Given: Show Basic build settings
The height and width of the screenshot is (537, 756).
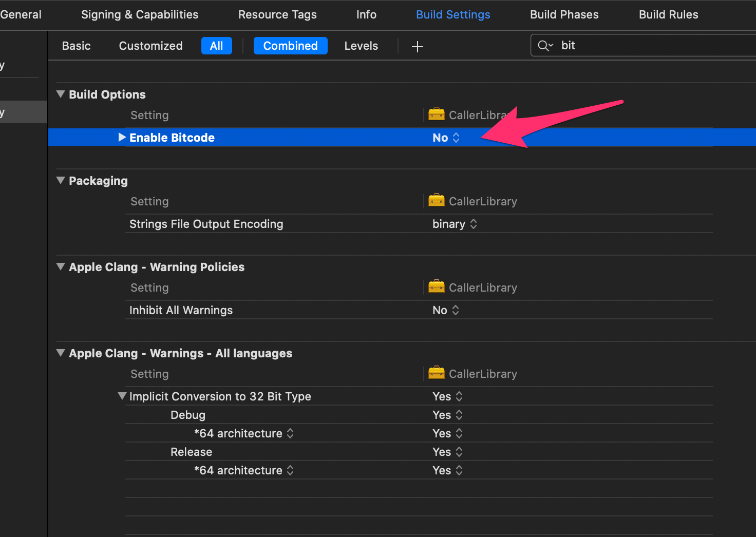Looking at the screenshot, I should coord(76,46).
